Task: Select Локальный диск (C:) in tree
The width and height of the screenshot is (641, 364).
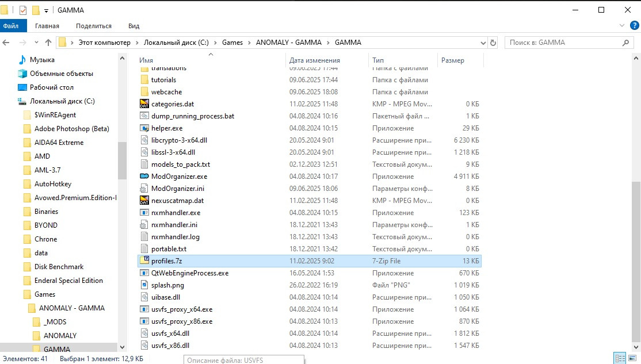Action: (62, 101)
